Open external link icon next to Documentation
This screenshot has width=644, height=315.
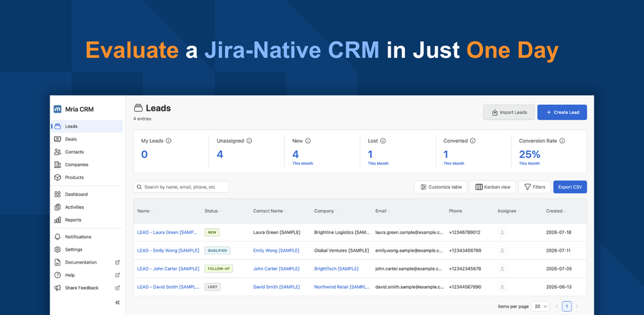coord(117,262)
